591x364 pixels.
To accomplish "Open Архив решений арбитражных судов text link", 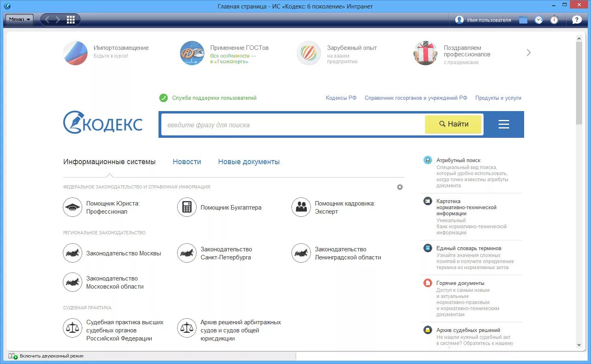I will pyautogui.click(x=241, y=330).
